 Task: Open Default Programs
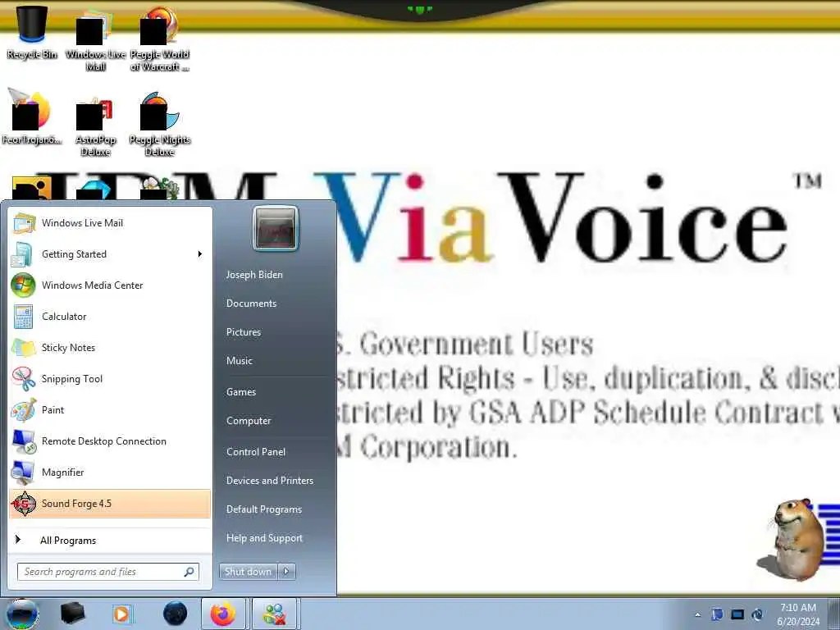click(263, 509)
